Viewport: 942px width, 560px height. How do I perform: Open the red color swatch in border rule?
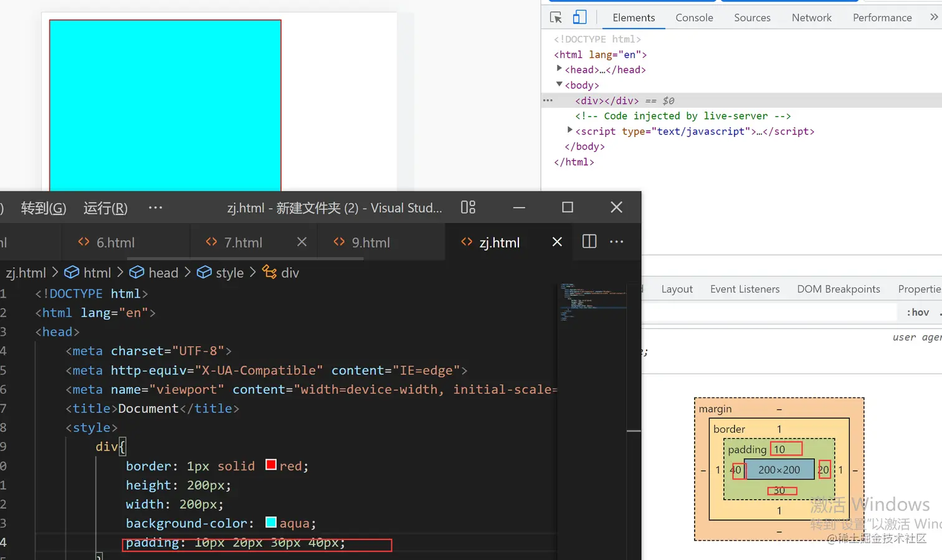click(270, 465)
